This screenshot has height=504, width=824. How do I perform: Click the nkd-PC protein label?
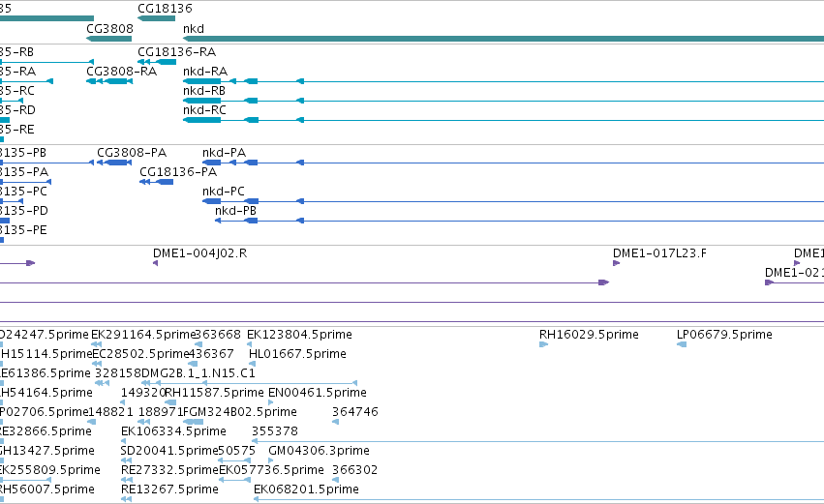(x=224, y=192)
